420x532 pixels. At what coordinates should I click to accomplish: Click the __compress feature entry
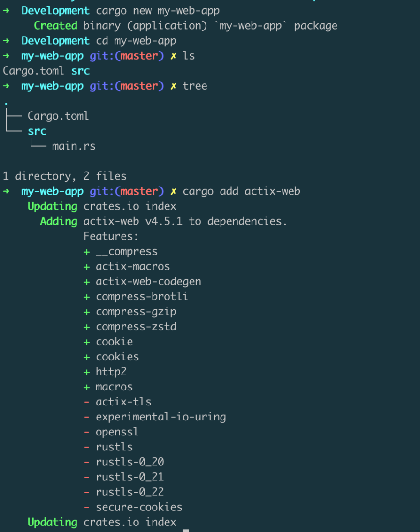tap(127, 252)
